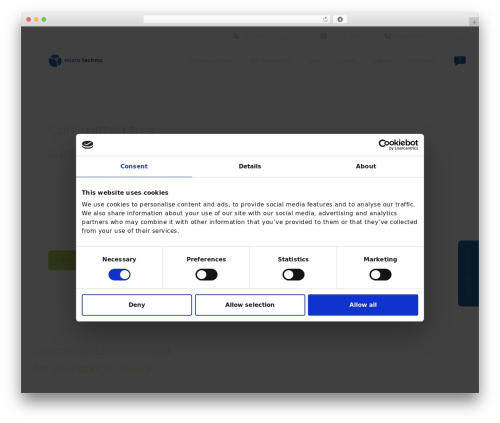Enable the Preferences cookies switch
The width and height of the screenshot is (500, 423).
point(206,275)
